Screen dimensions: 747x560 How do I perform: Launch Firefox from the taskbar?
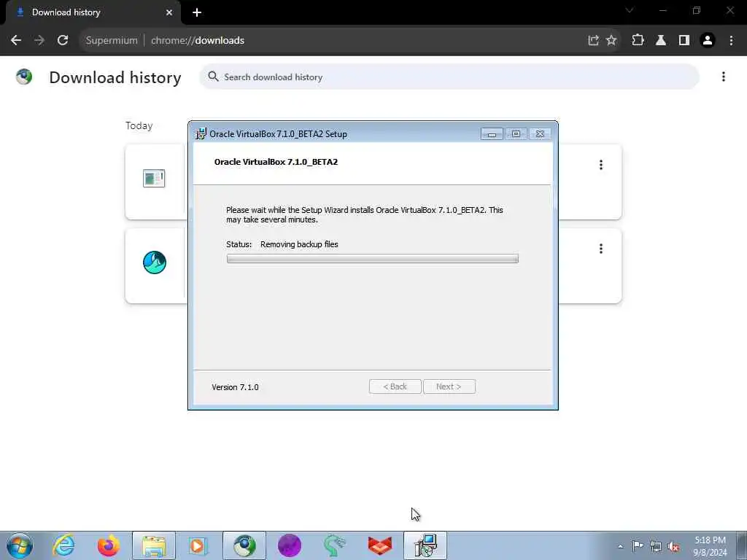pyautogui.click(x=109, y=545)
